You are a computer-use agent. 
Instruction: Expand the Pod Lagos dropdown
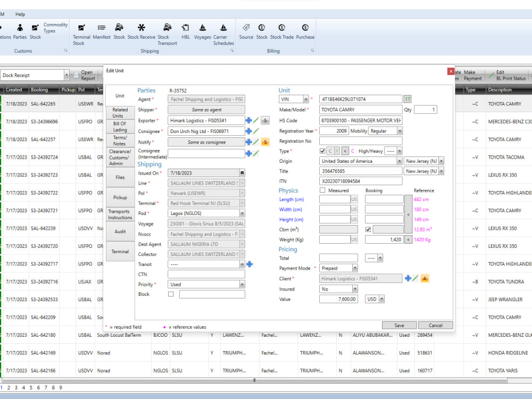pyautogui.click(x=242, y=213)
